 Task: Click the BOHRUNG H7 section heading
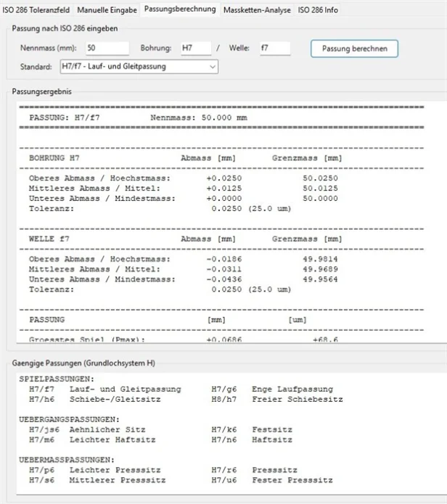pos(54,157)
